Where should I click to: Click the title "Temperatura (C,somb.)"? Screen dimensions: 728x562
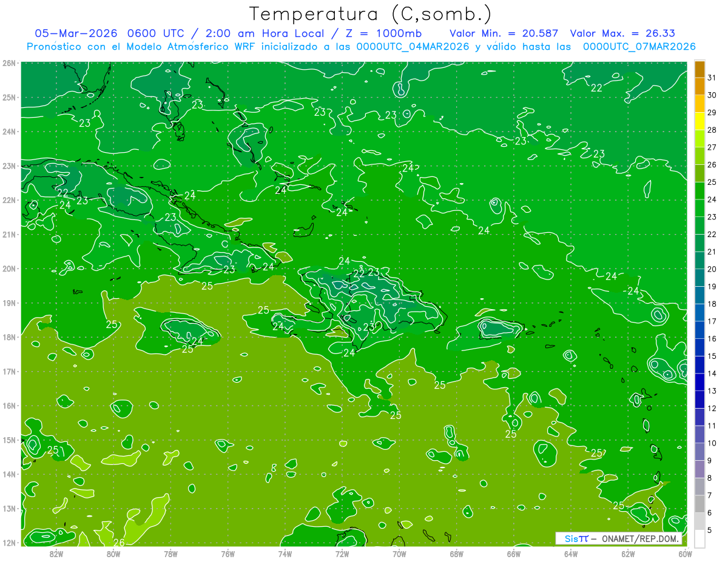(371, 14)
